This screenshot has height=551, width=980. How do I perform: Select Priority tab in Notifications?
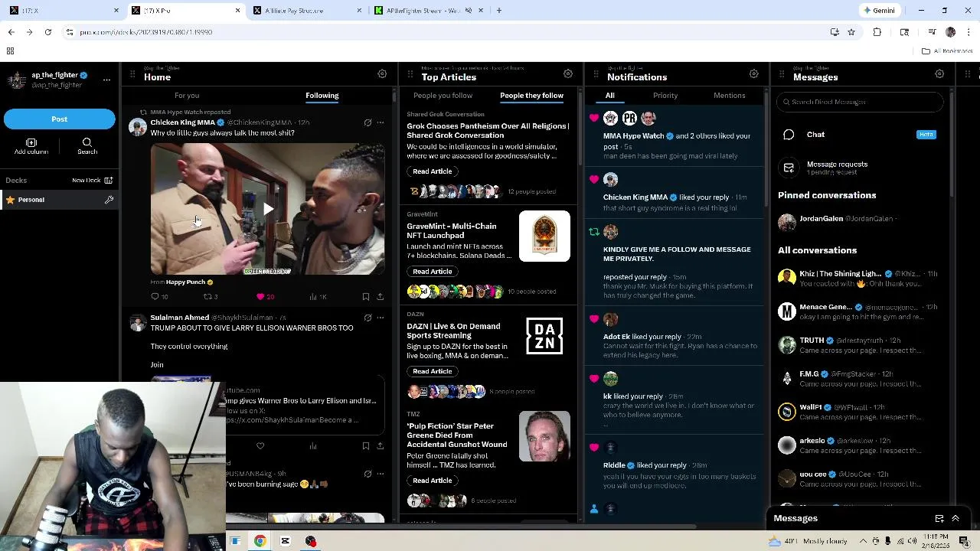(x=665, y=96)
